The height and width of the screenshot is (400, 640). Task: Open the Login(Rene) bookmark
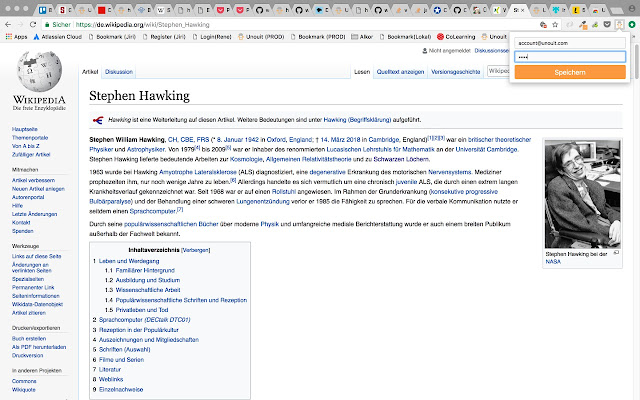[x=212, y=37]
